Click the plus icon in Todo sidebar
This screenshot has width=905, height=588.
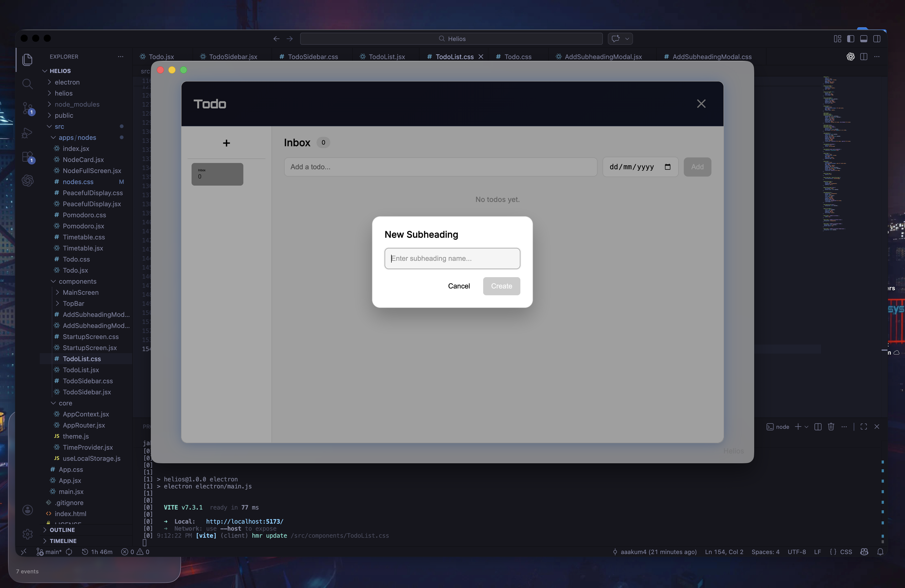coord(226,143)
